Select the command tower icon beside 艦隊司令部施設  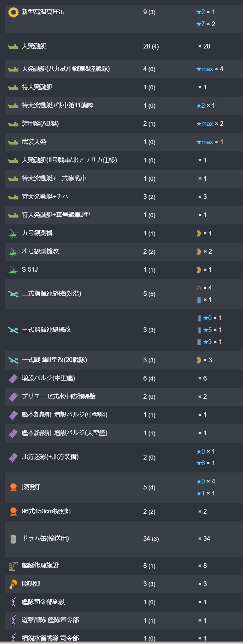[13, 602]
